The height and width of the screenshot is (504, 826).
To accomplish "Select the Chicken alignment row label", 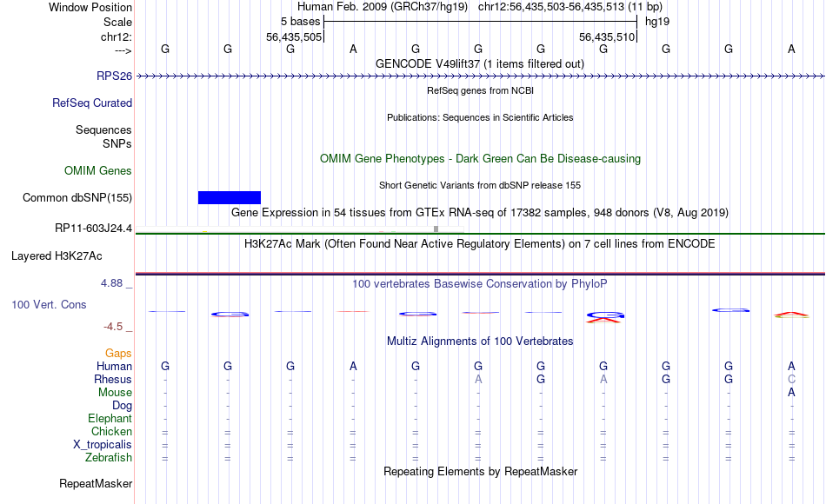I will tap(111, 431).
